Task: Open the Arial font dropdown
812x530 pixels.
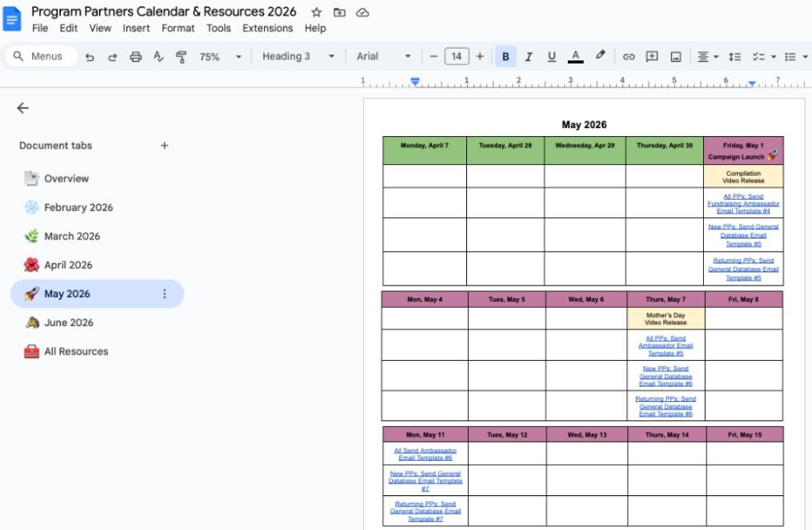Action: point(383,57)
